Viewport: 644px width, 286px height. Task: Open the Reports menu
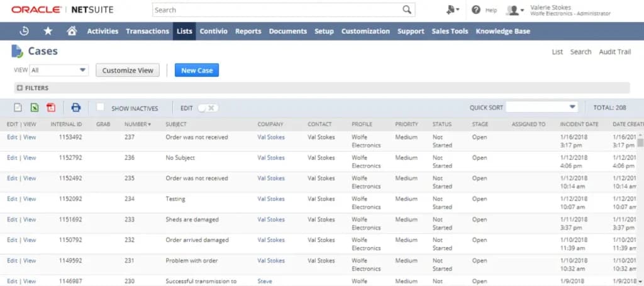(x=248, y=31)
